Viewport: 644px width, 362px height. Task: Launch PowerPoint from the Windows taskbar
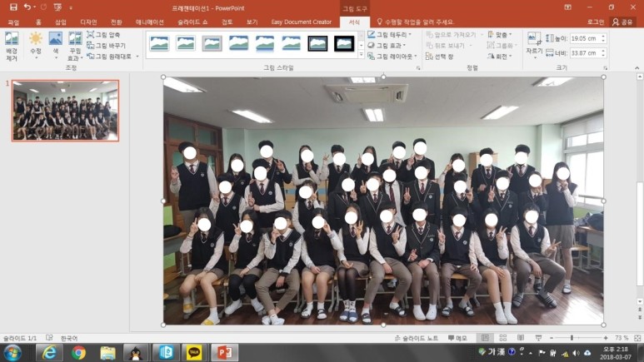(x=224, y=353)
